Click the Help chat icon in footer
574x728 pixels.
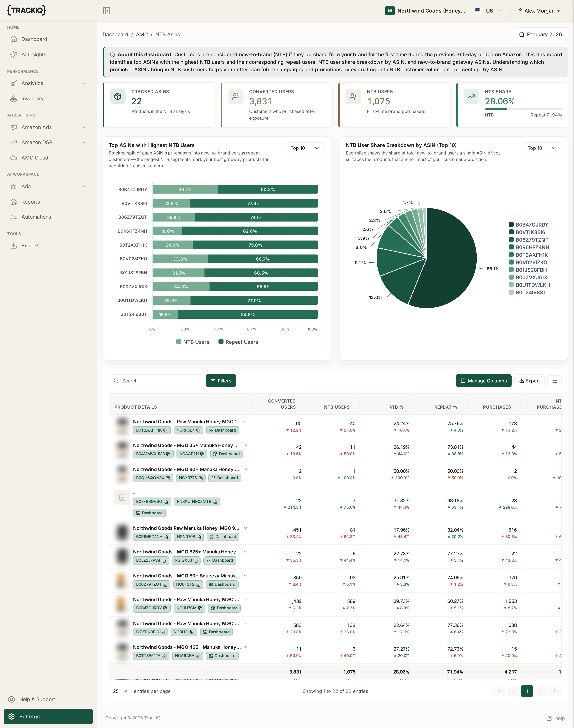[x=550, y=718]
